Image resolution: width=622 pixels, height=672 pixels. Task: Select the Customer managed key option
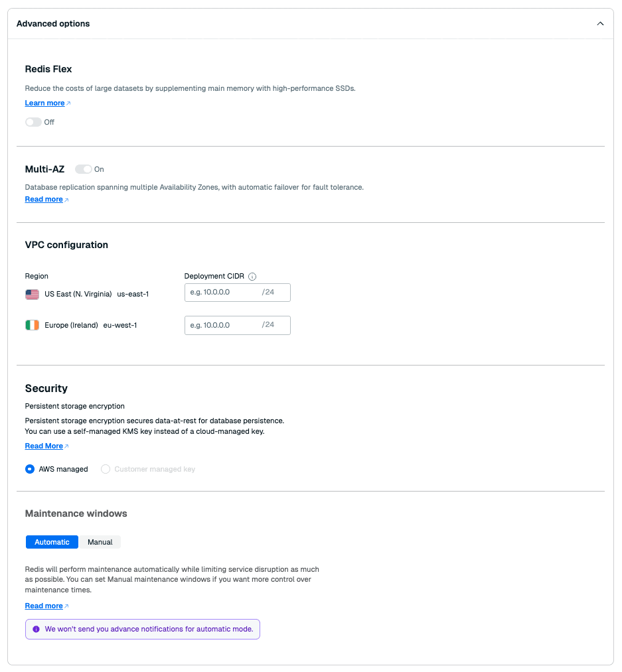click(x=106, y=469)
